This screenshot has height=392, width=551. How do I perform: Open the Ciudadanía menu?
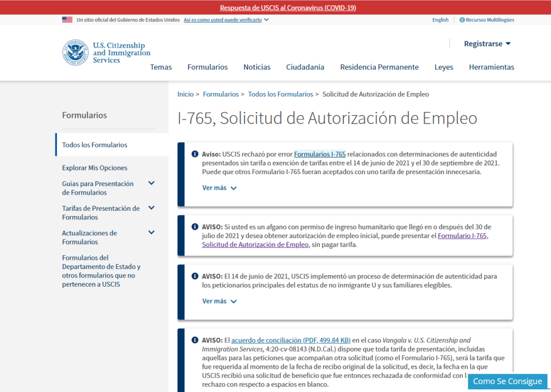click(305, 67)
